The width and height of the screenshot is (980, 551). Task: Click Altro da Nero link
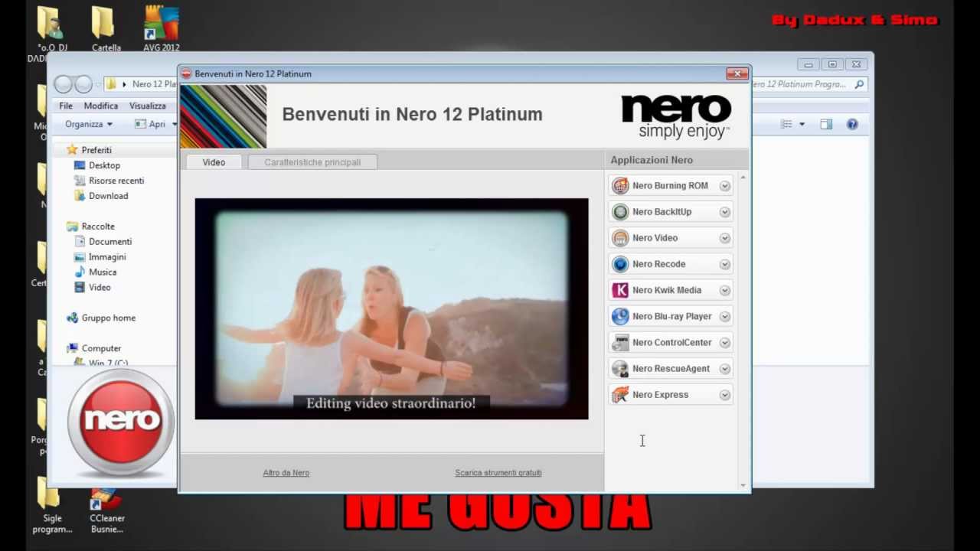click(286, 473)
